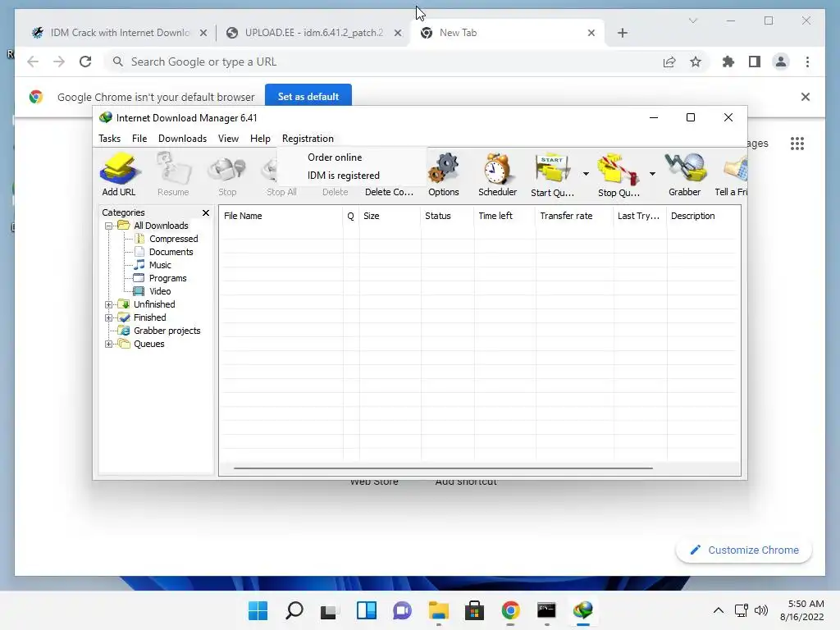This screenshot has height=630, width=840.
Task: Open the View menu
Action: (228, 138)
